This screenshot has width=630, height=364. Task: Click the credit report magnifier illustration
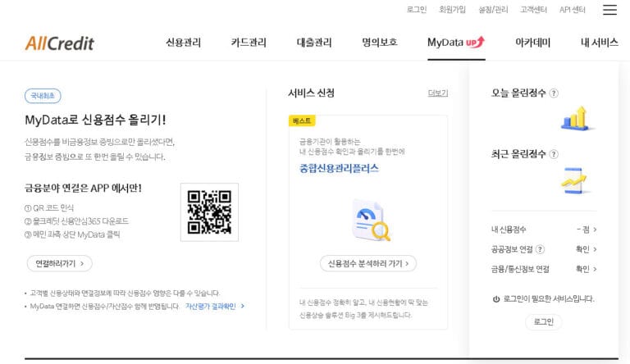point(372,221)
